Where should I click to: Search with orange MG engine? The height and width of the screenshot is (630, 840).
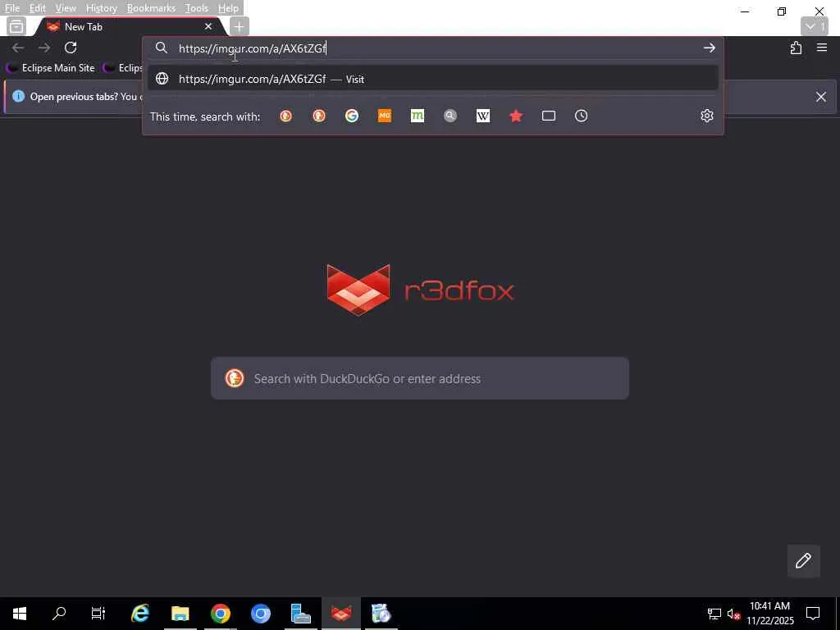point(384,116)
